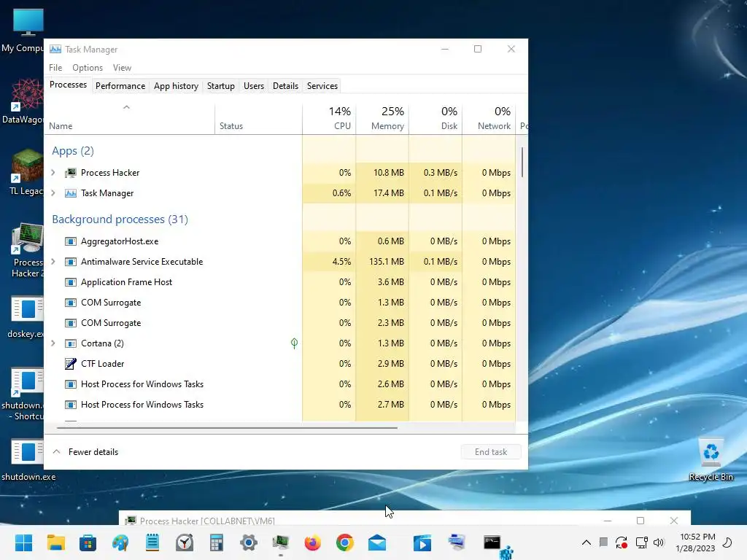Click the Background processes (31) heading
747x560 pixels.
pyautogui.click(x=120, y=219)
